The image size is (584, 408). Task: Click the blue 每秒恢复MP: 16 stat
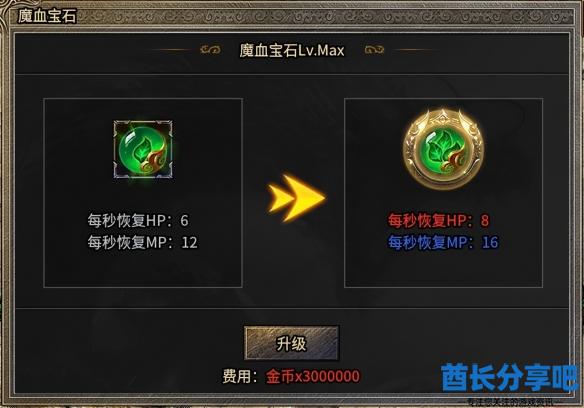click(x=443, y=243)
